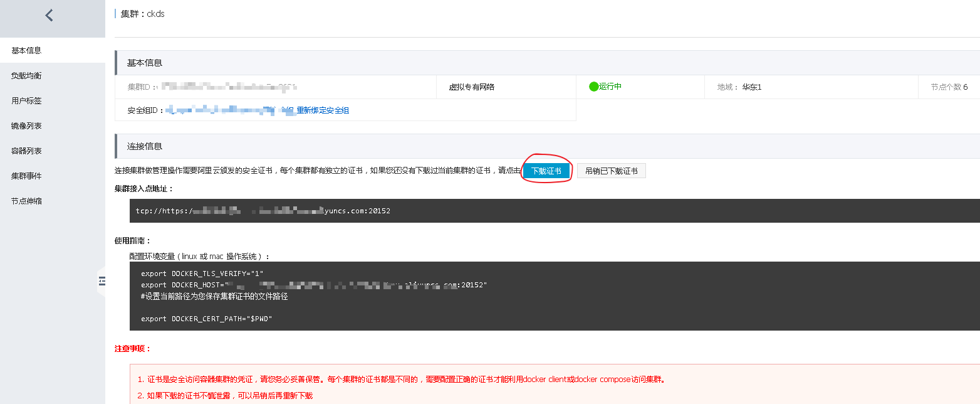The width and height of the screenshot is (980, 404).
Task: Click the 安全组ID label
Action: click(x=145, y=110)
